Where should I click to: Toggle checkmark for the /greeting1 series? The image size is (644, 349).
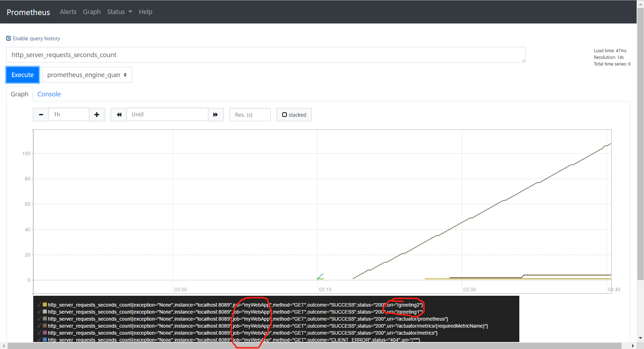[x=39, y=312]
